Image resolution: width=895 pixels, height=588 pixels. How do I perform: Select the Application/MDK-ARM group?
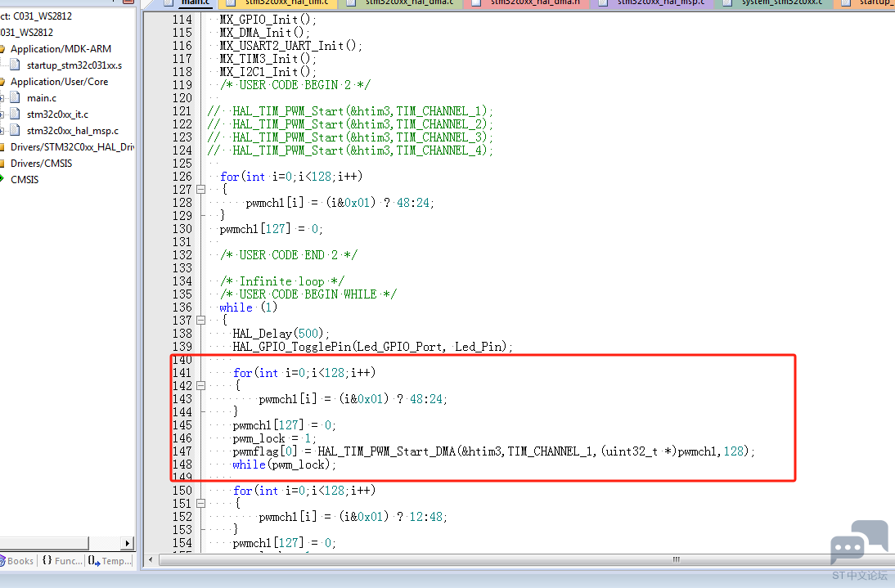point(61,49)
